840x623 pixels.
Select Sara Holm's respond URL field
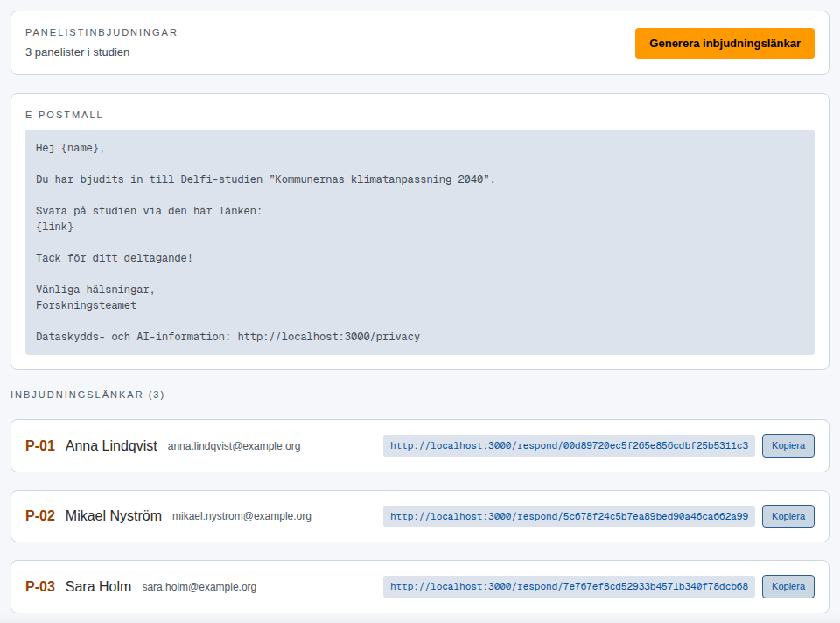click(x=569, y=586)
